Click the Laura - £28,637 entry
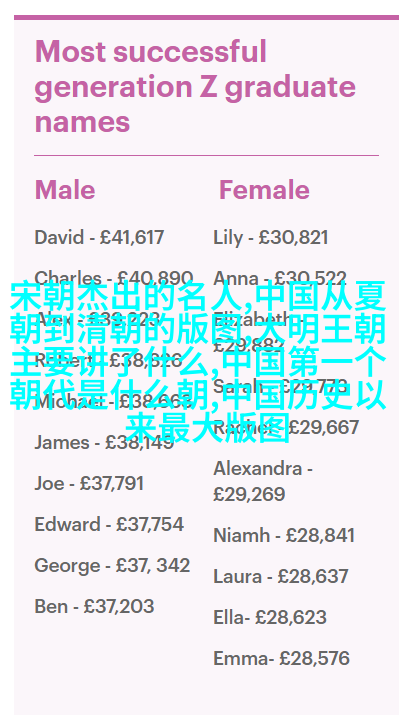The image size is (414, 715). click(281, 576)
